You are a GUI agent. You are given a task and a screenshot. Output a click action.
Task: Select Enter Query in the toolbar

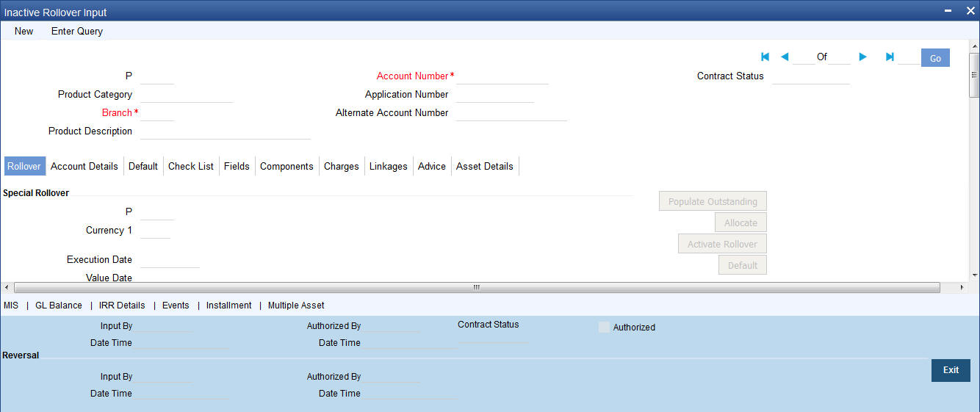(77, 31)
